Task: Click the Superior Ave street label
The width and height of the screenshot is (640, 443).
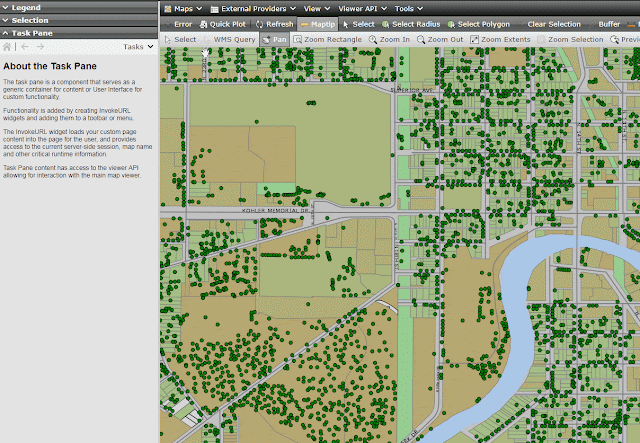Action: pos(411,90)
